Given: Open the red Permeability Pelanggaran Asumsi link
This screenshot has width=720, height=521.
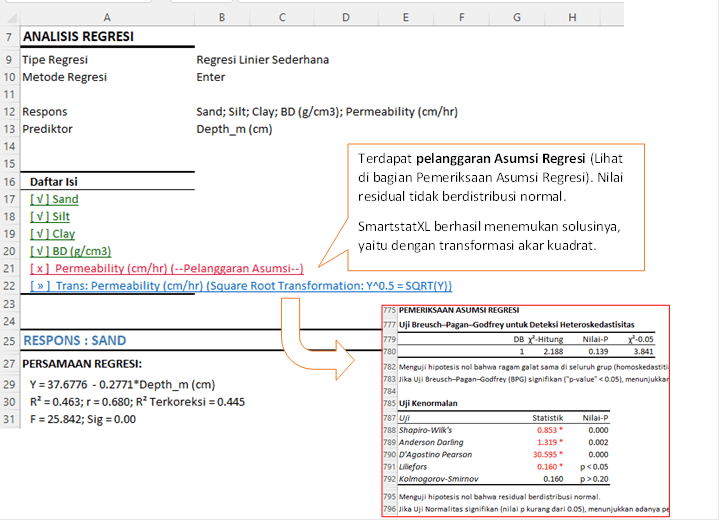Looking at the screenshot, I should [x=166, y=268].
